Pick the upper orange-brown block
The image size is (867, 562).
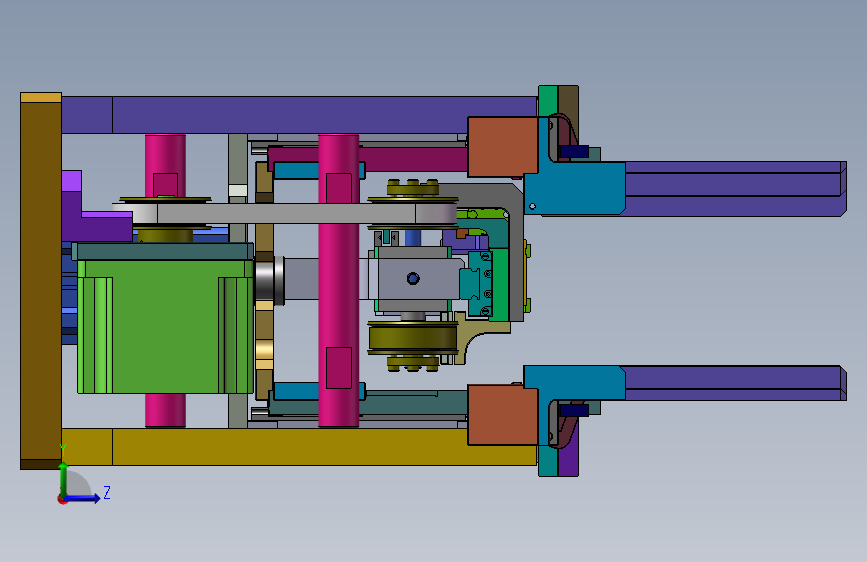pyautogui.click(x=503, y=147)
